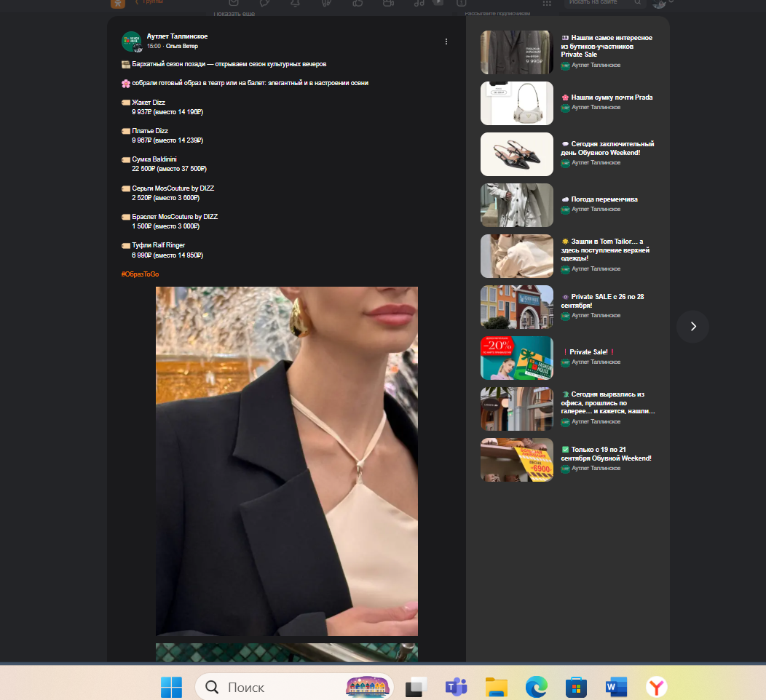Image resolution: width=766 pixels, height=700 pixels.
Task: Open post 'Сегодня заключительный день Обувного Weekend!'
Action: [607, 148]
